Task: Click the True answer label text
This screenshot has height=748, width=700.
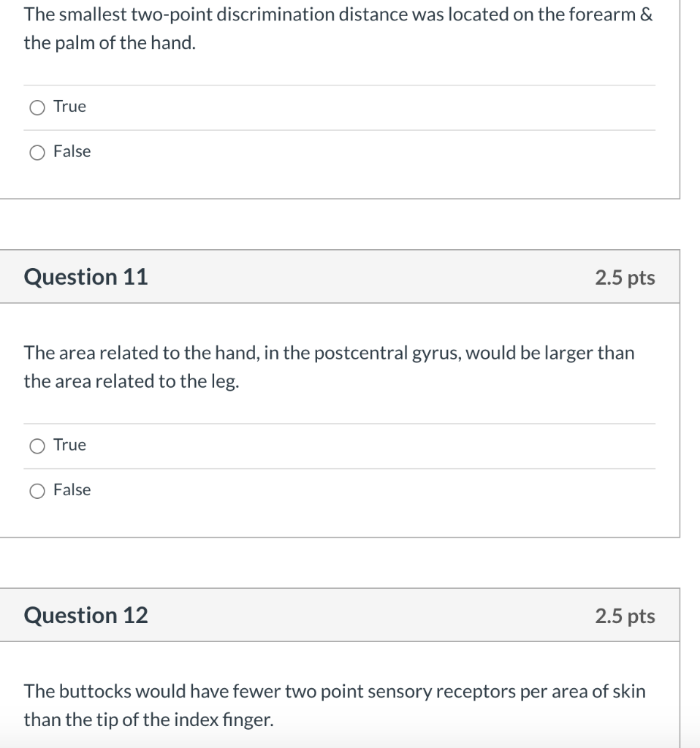Action: coord(69,107)
